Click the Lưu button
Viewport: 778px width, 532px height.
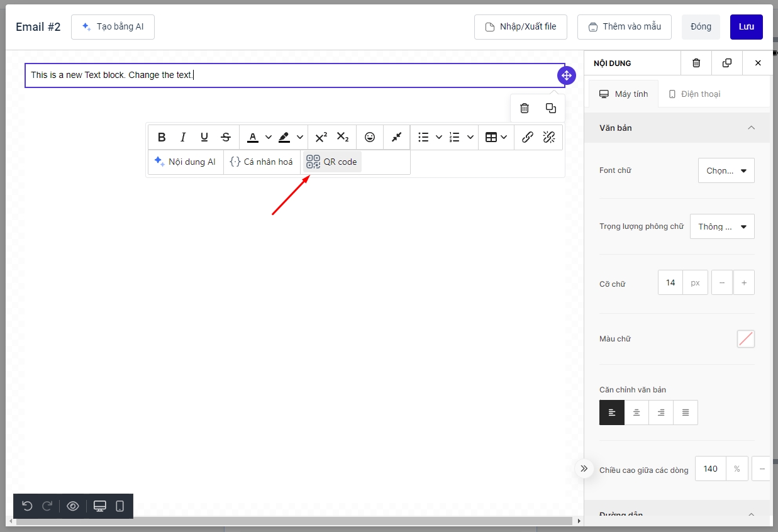click(746, 26)
